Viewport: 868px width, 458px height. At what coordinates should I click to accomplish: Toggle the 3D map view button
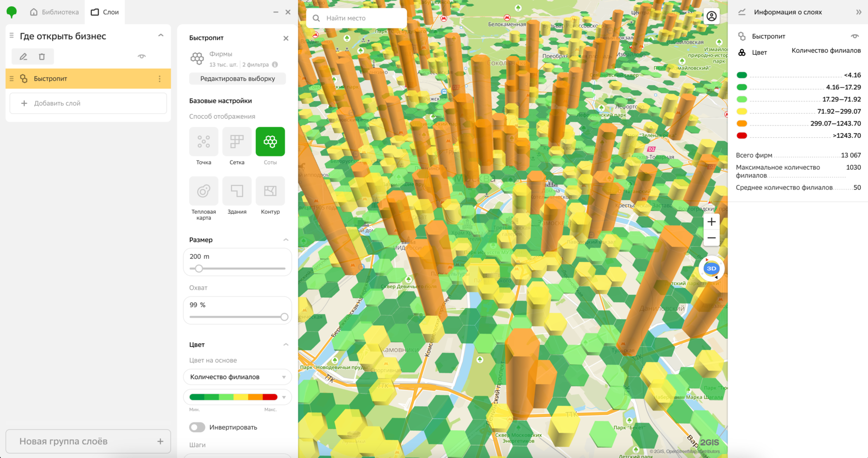[x=711, y=269]
